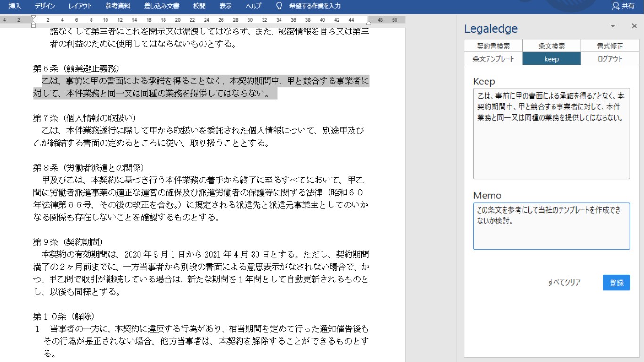Open the 表示 ribbon tab

pos(226,6)
